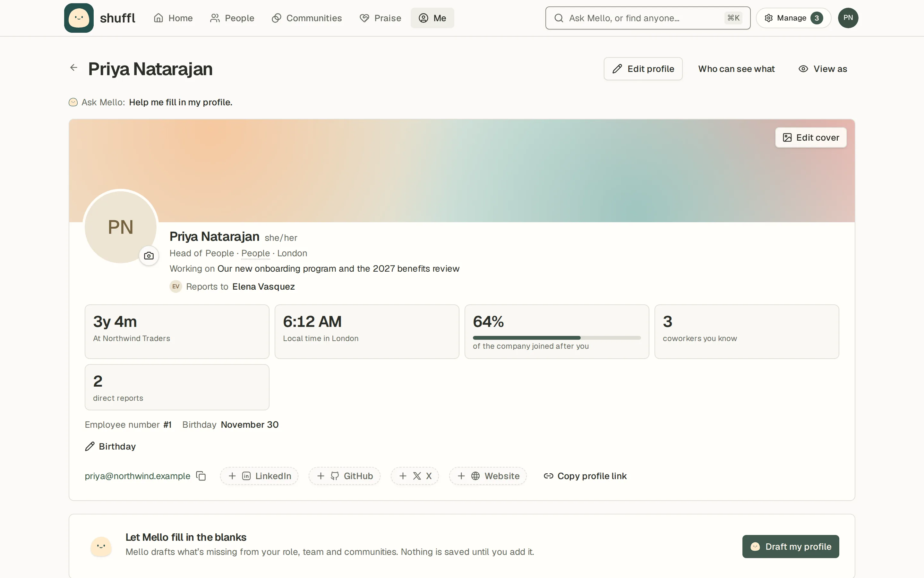The height and width of the screenshot is (578, 924).
Task: Click the search magnifier icon
Action: tap(559, 18)
